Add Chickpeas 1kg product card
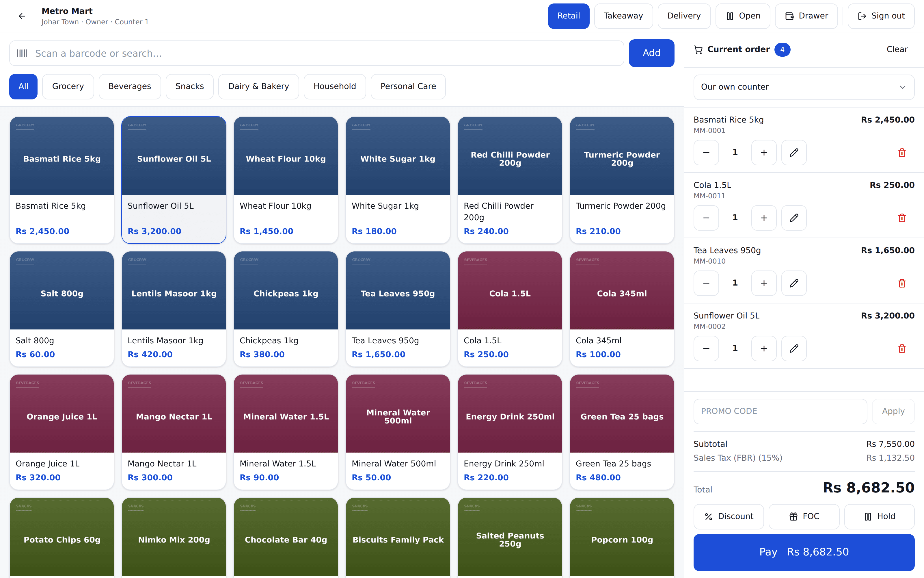 (286, 309)
